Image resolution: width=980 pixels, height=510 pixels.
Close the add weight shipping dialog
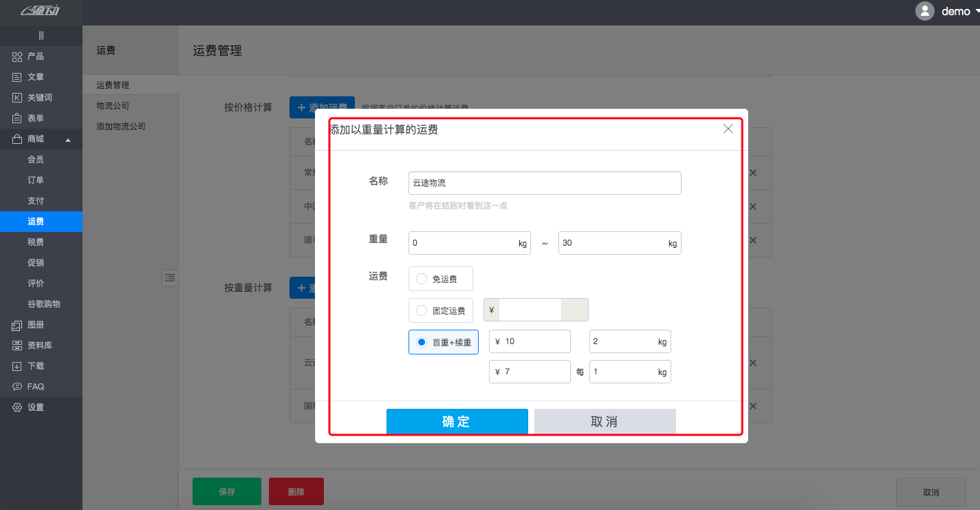point(728,129)
